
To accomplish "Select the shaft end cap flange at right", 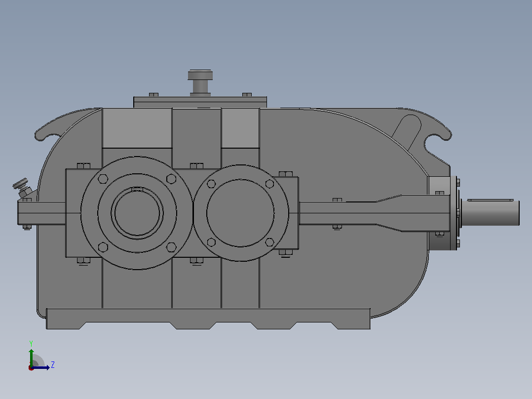I will [455, 213].
